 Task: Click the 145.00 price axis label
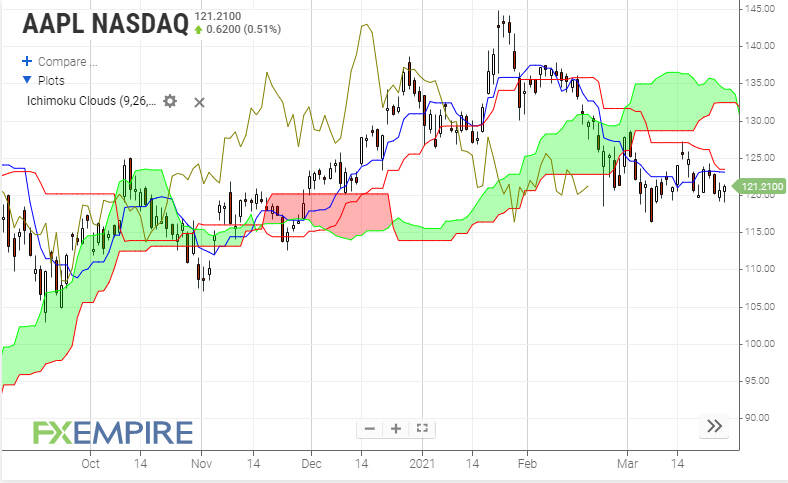[759, 9]
